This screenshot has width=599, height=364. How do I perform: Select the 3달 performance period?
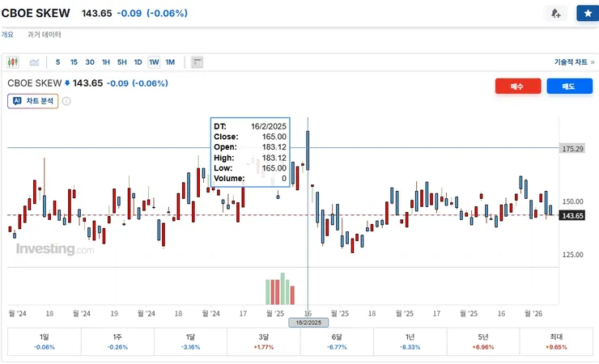[x=264, y=341]
